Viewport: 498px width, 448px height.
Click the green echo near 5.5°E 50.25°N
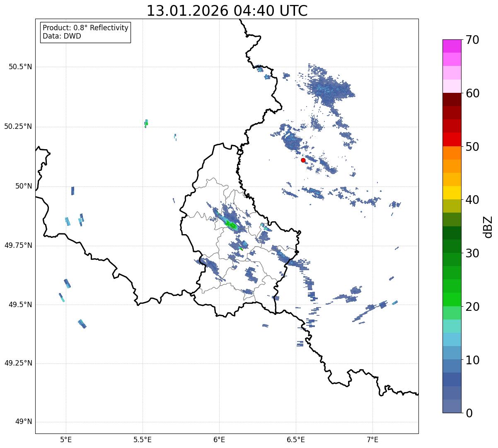click(146, 123)
